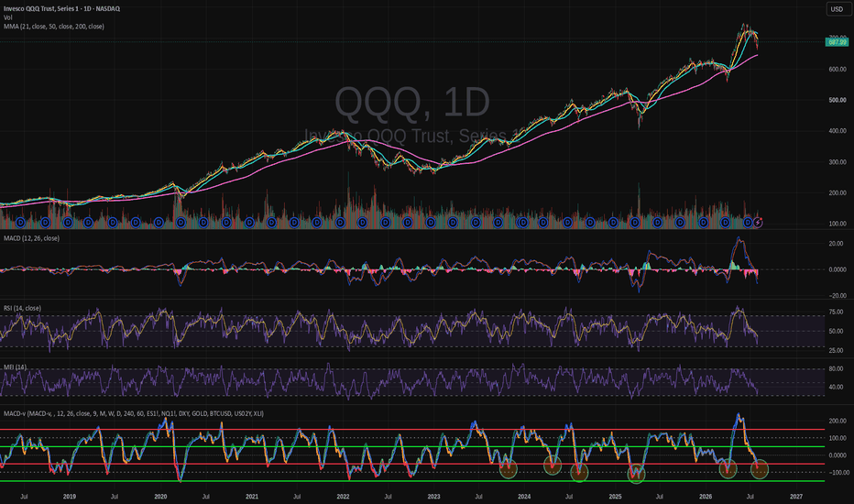Click the lightning bolt latest-update icon
This screenshot has height=504, width=854.
pyautogui.click(x=758, y=223)
